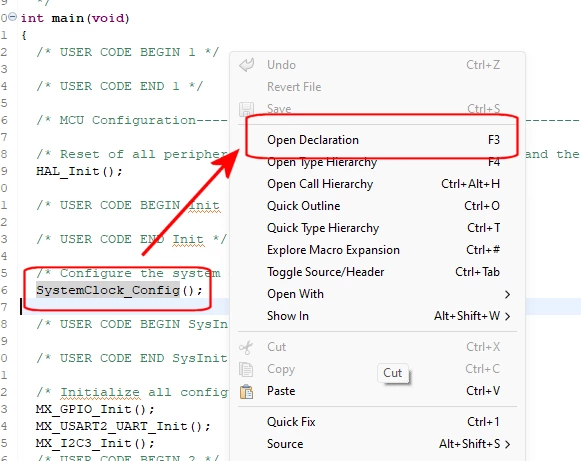Screen dimensions: 581x461
Task: Click the Save floppy disk icon
Action: point(246,109)
